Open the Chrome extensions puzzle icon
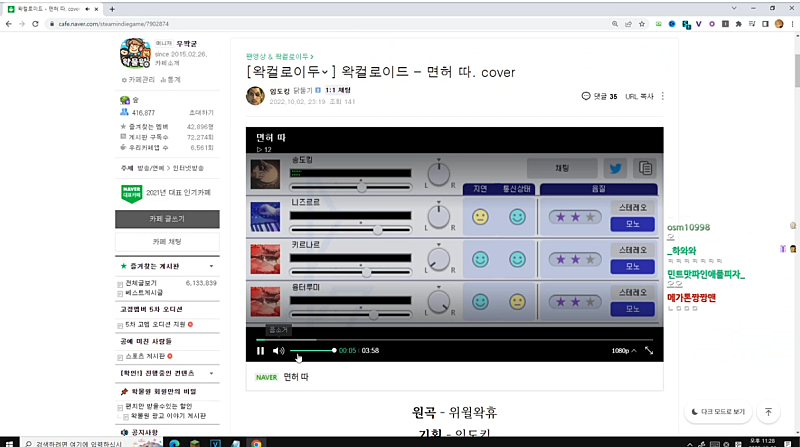Image resolution: width=800 pixels, height=447 pixels. 738,24
